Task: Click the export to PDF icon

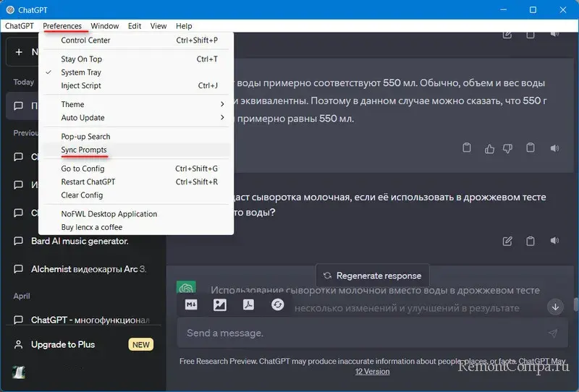Action: 248,305
